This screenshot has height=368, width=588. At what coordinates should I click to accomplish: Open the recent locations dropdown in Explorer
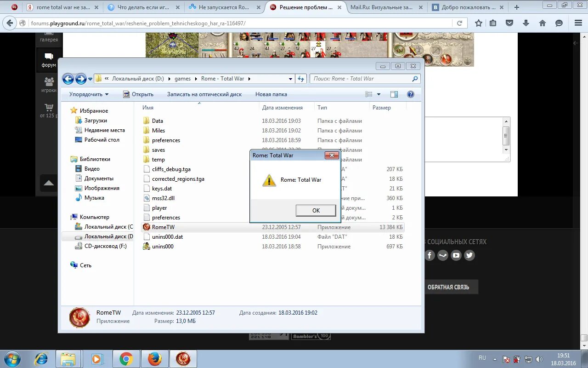pyautogui.click(x=90, y=79)
